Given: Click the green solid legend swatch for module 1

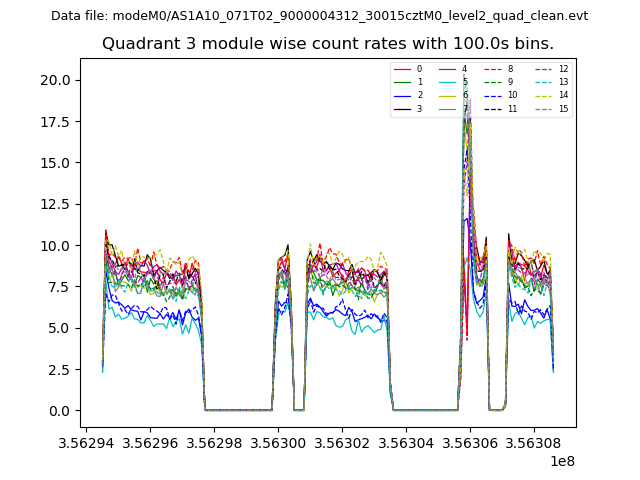Looking at the screenshot, I should point(404,82).
